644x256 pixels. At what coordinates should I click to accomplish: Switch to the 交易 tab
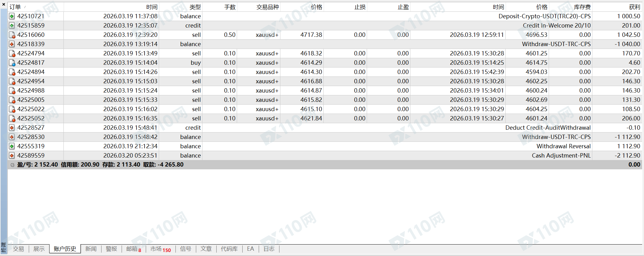tap(18, 249)
